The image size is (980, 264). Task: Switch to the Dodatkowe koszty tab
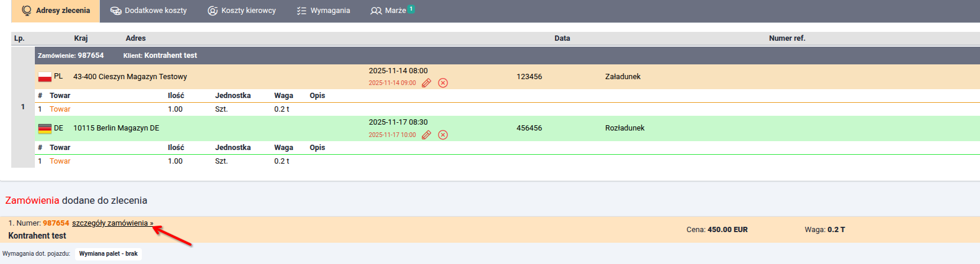pos(149,11)
